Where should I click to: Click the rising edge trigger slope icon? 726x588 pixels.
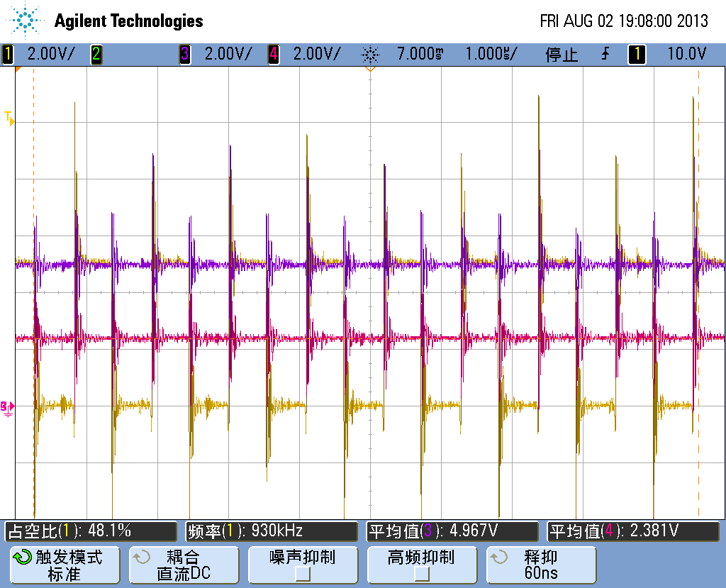point(605,54)
